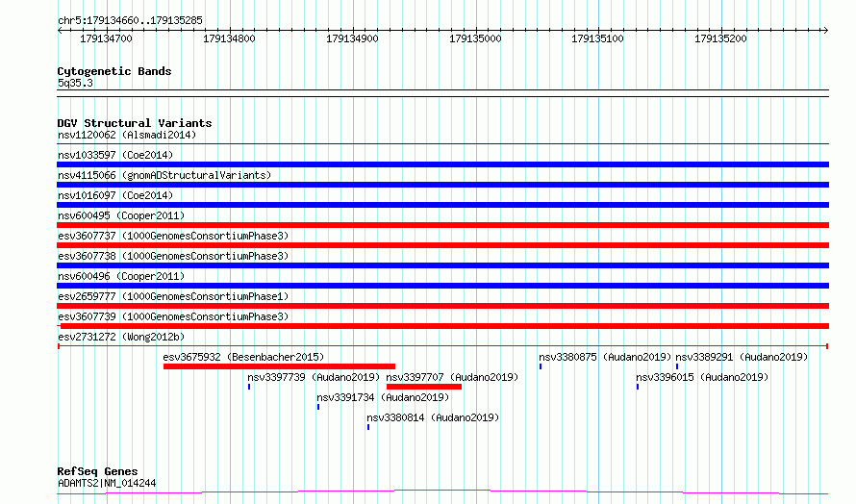
Task: Click ruler position 179135100
Action: pyautogui.click(x=598, y=38)
